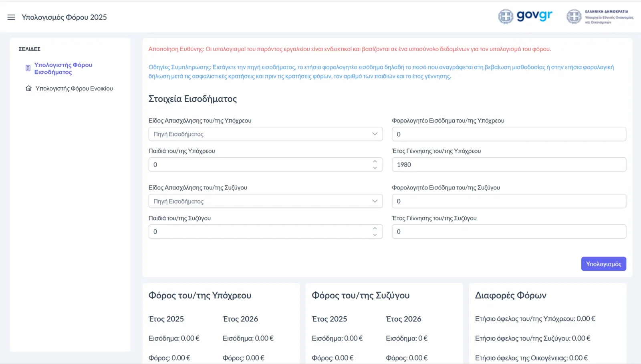Decrease Παιδιά του/της Υπόχρεου with down arrow
641x364 pixels.
click(375, 168)
